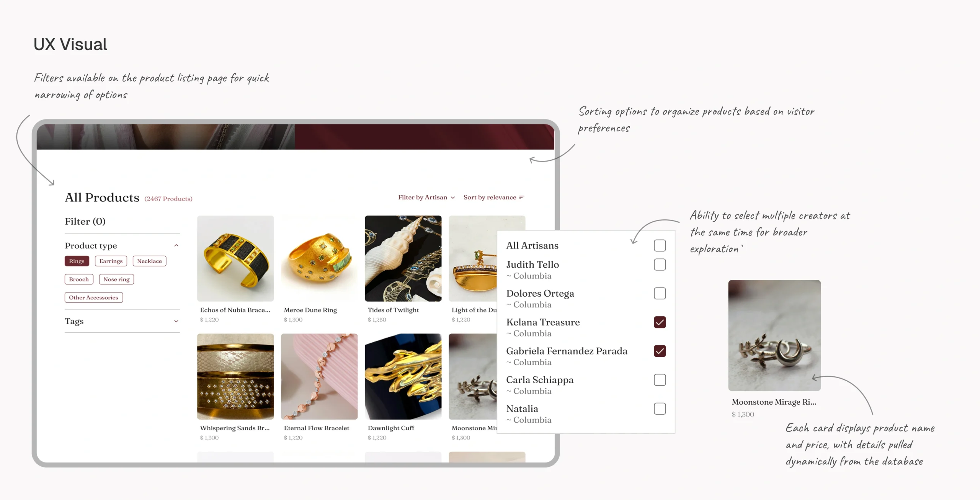Open the Echos of Nubia Bracelet image
The image size is (980, 500).
235,258
